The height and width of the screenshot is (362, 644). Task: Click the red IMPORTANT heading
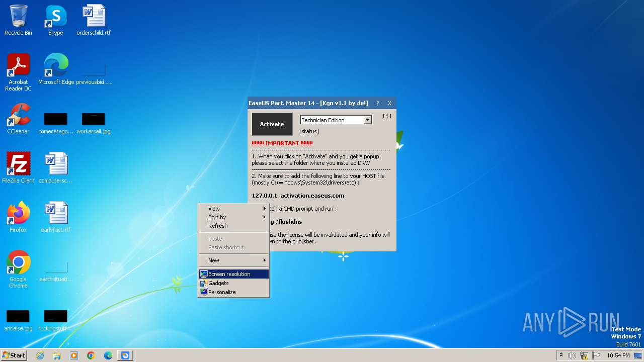point(282,143)
